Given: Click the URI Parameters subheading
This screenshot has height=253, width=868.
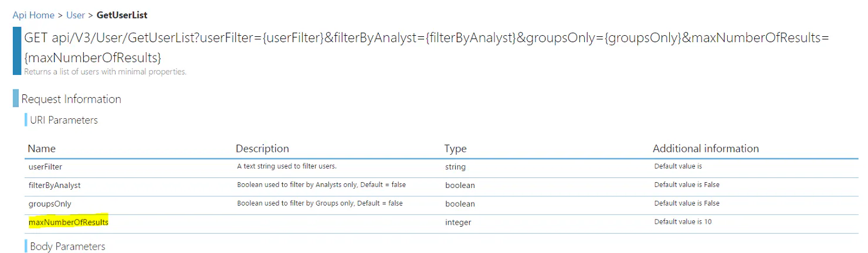Looking at the screenshot, I should point(64,120).
